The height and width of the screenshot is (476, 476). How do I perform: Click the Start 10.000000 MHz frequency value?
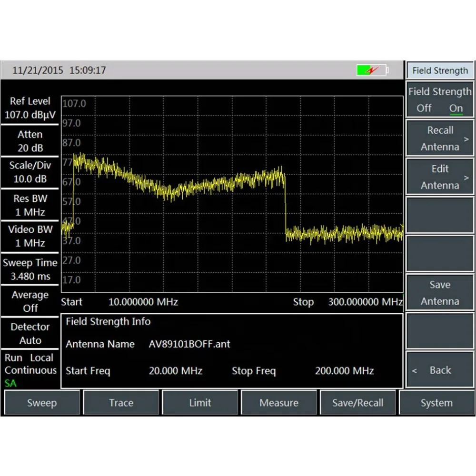coord(143,302)
